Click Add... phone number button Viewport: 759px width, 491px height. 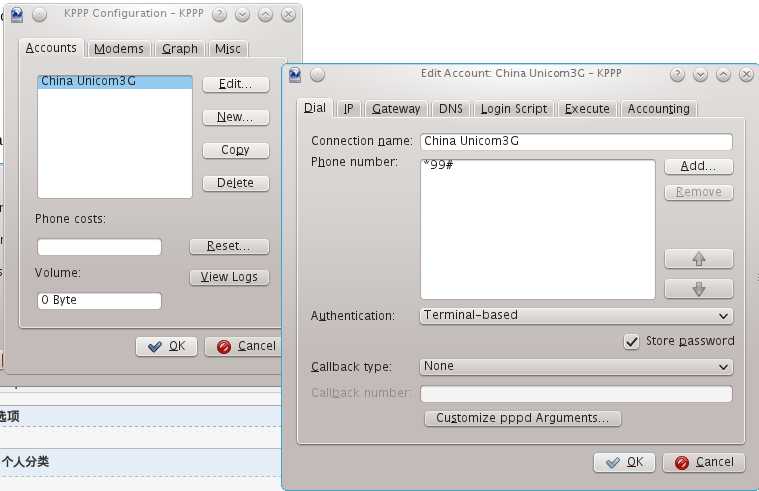click(x=698, y=166)
